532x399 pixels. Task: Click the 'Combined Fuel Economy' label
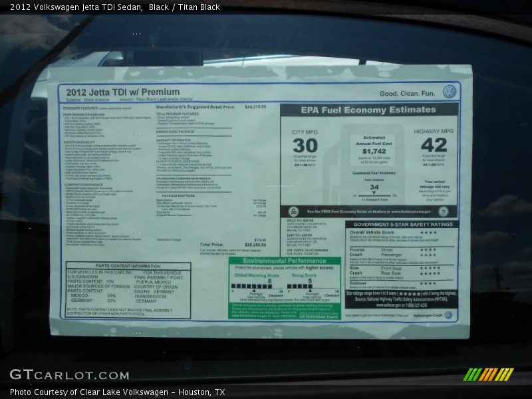click(x=374, y=173)
